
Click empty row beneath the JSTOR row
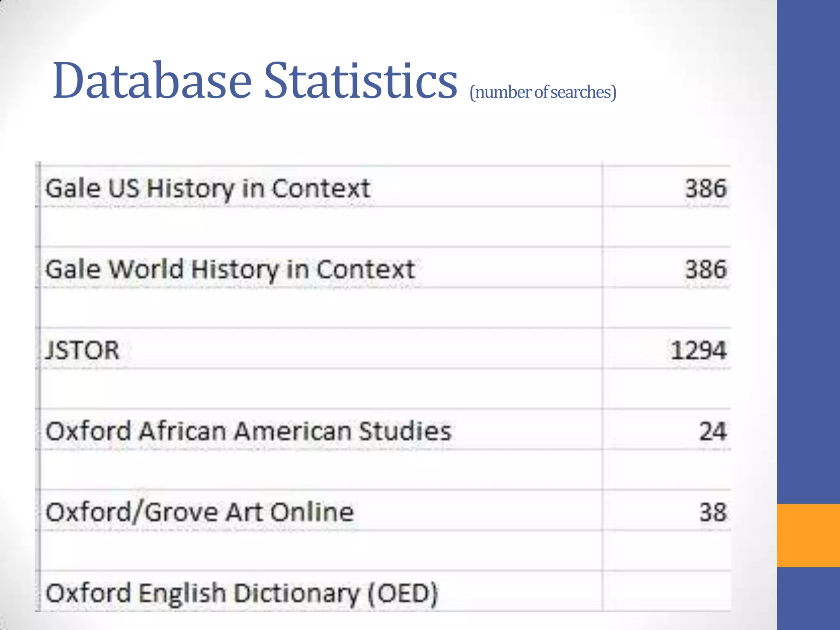pos(320,389)
